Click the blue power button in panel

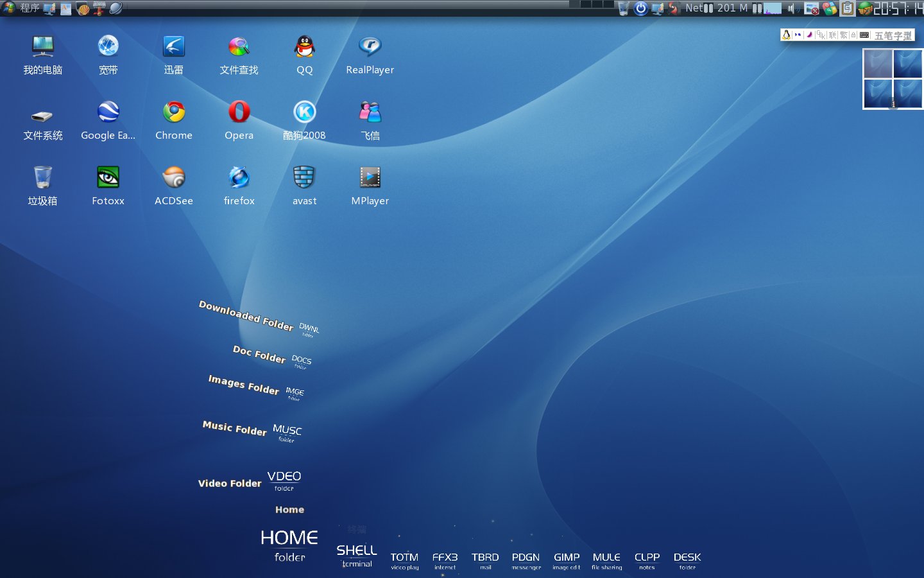click(640, 8)
